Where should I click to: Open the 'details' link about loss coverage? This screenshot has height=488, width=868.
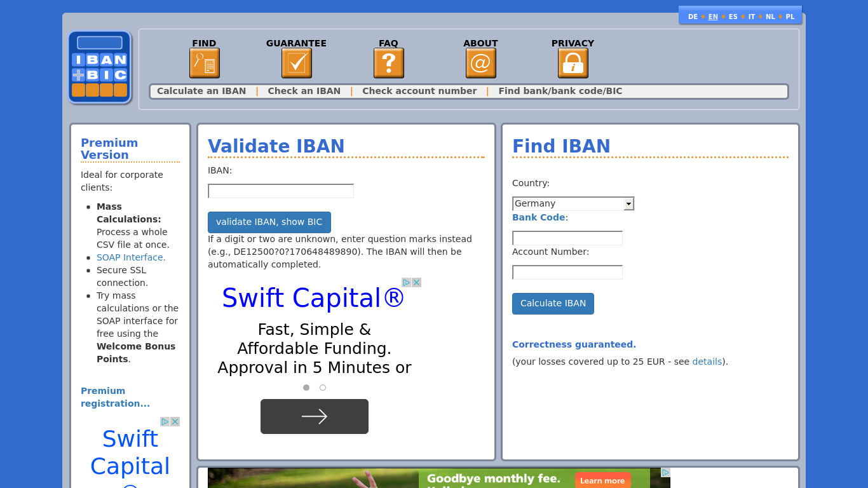point(707,361)
